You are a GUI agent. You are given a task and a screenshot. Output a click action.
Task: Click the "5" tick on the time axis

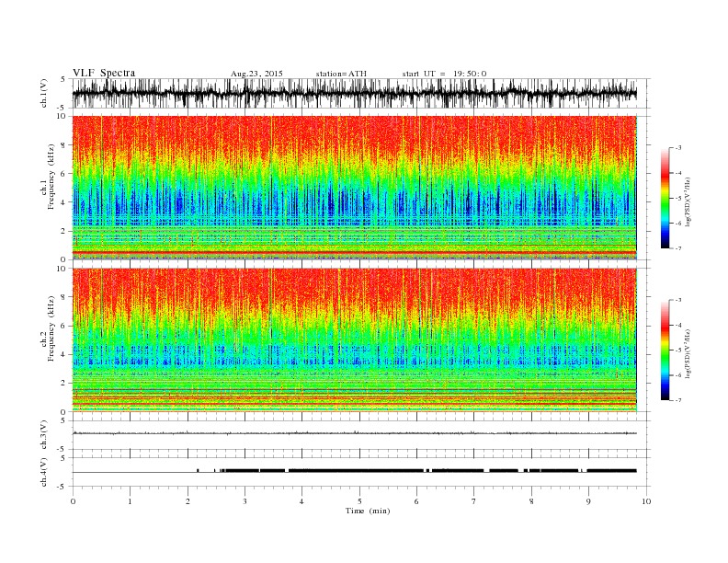[x=359, y=501]
